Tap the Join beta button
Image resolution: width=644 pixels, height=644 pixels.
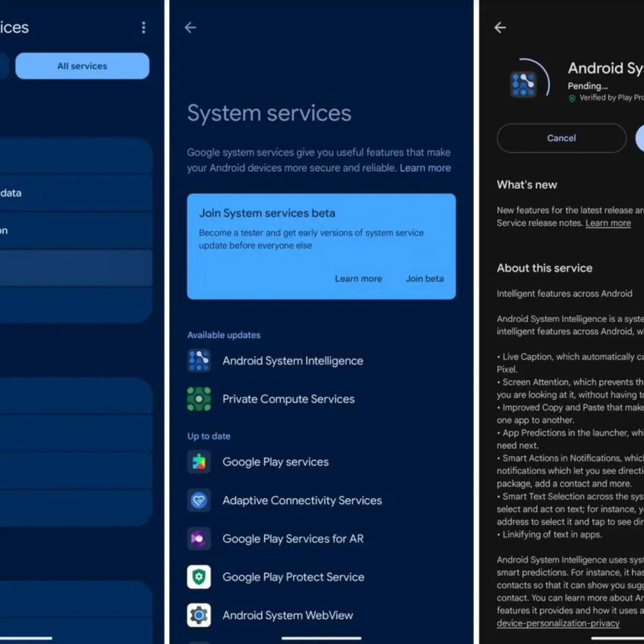[425, 279]
